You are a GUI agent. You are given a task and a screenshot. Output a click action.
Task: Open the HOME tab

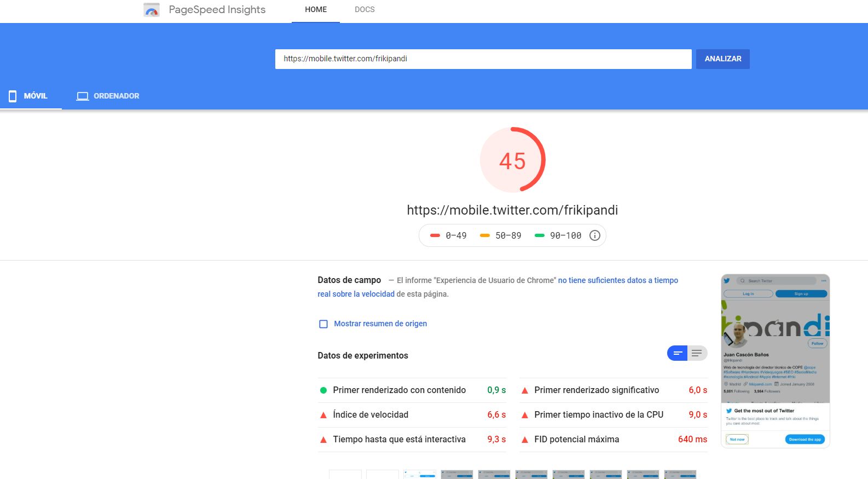(x=316, y=10)
